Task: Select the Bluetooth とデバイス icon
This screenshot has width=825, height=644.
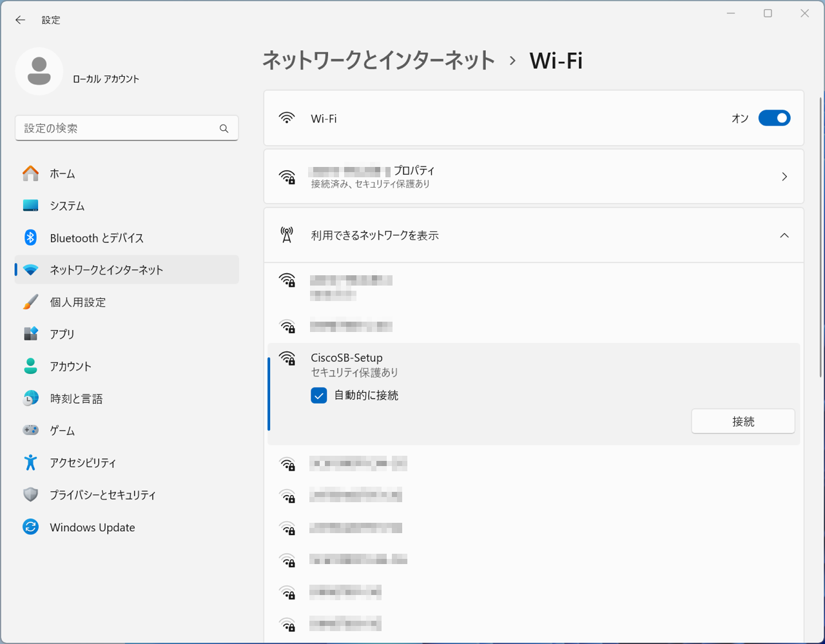Action: point(30,237)
